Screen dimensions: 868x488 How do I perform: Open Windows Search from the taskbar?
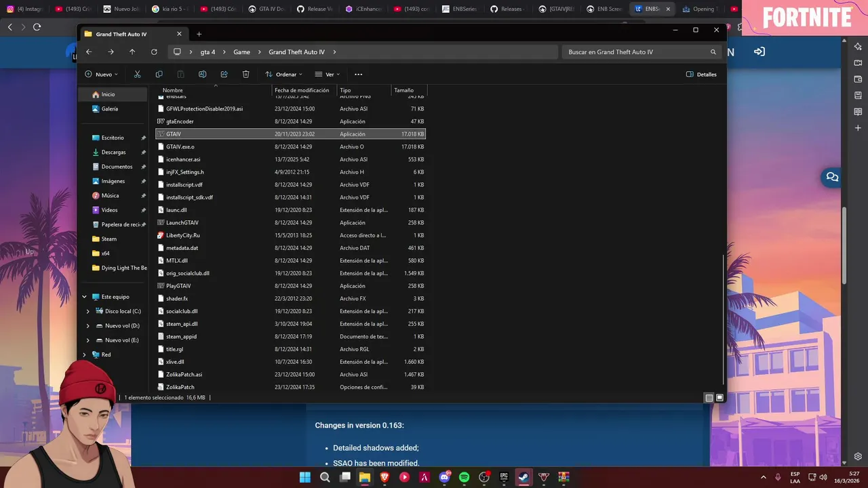325,477
